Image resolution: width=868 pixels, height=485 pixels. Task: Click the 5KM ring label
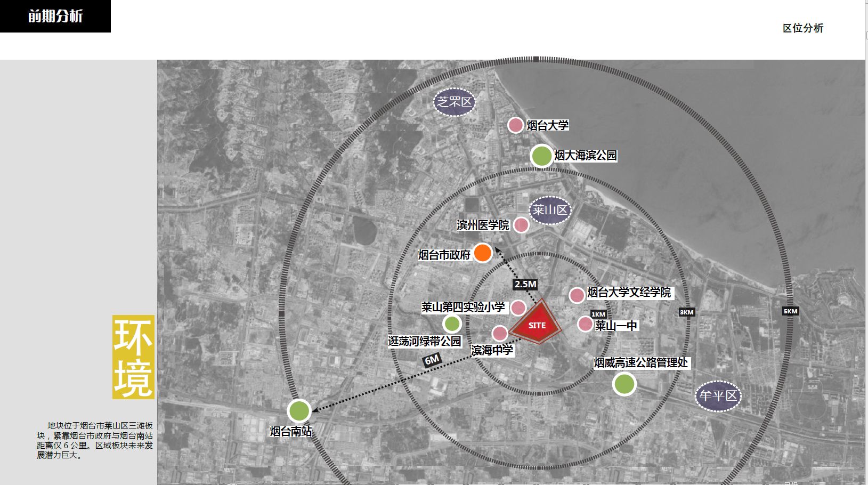point(791,311)
